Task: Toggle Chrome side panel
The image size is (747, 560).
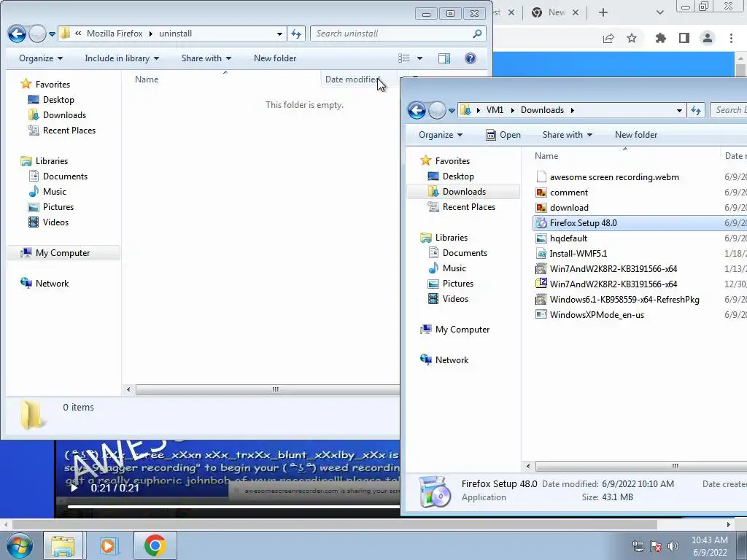Action: [x=684, y=38]
